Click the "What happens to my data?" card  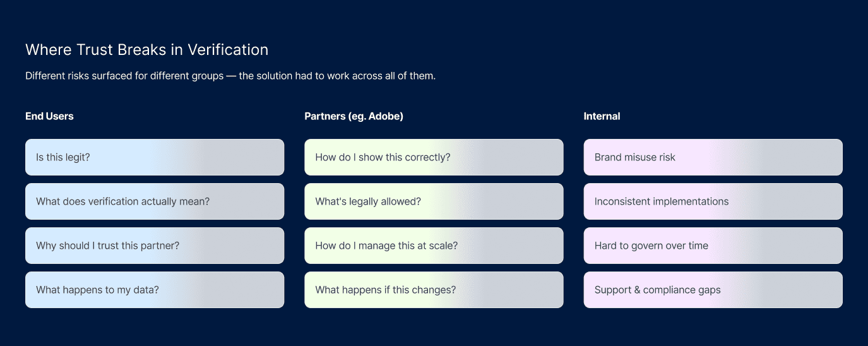click(155, 290)
